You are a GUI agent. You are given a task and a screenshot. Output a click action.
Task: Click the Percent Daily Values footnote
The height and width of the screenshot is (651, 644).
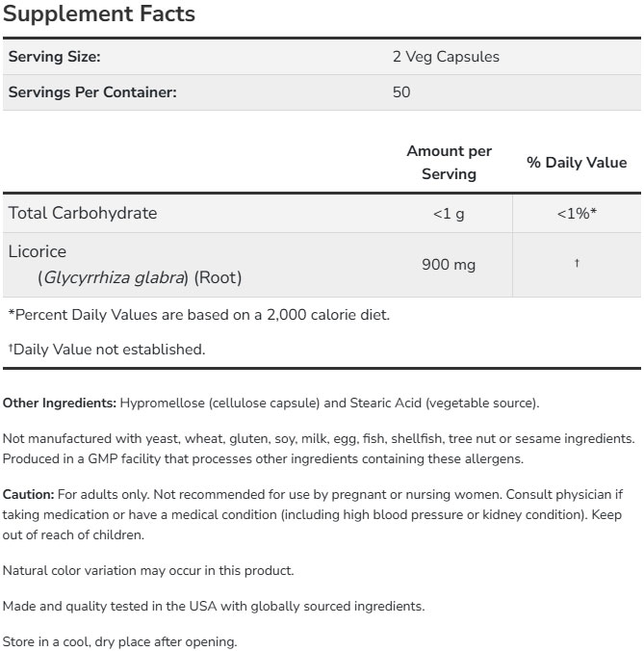(x=198, y=314)
